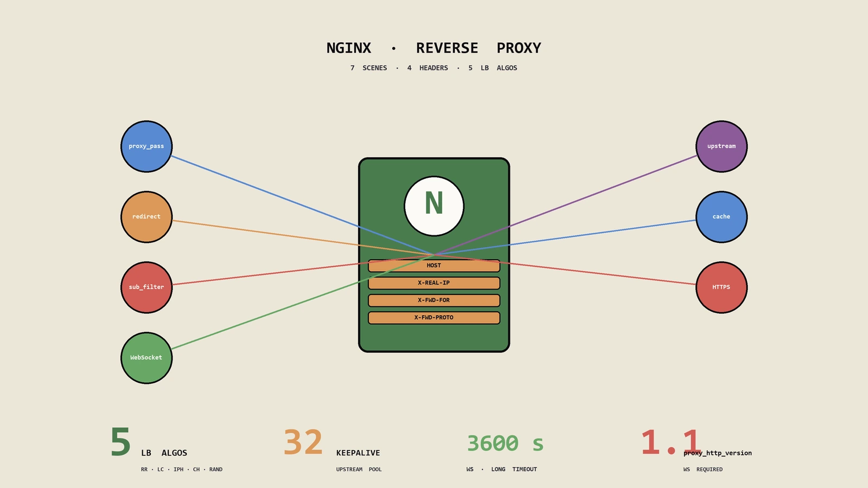Click the orange number 32
Viewport: 868px width, 488px height.
click(x=303, y=442)
